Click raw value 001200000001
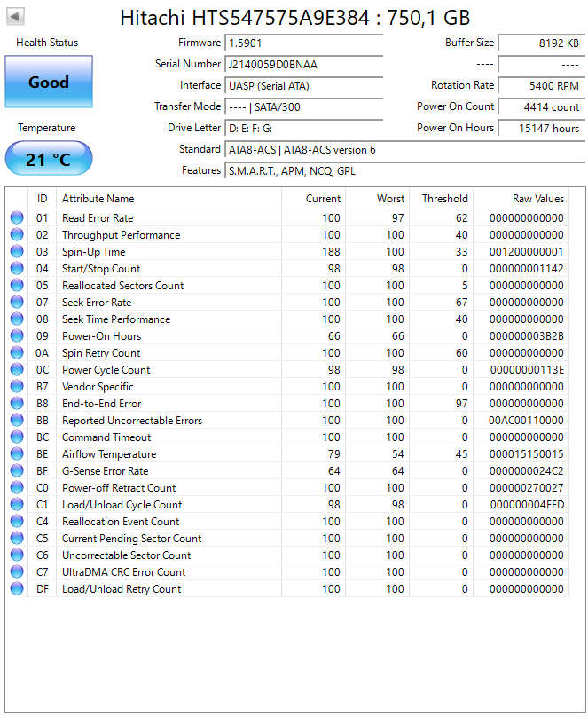The height and width of the screenshot is (717, 588). point(526,252)
